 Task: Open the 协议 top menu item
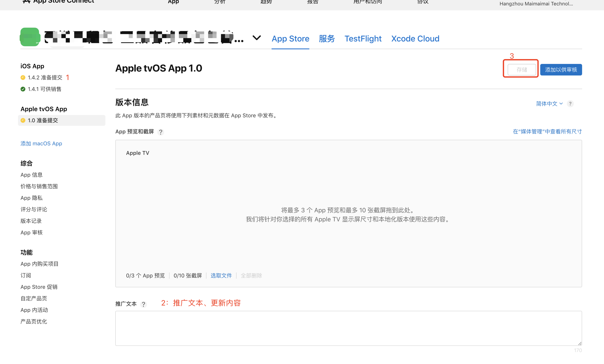pos(423,2)
